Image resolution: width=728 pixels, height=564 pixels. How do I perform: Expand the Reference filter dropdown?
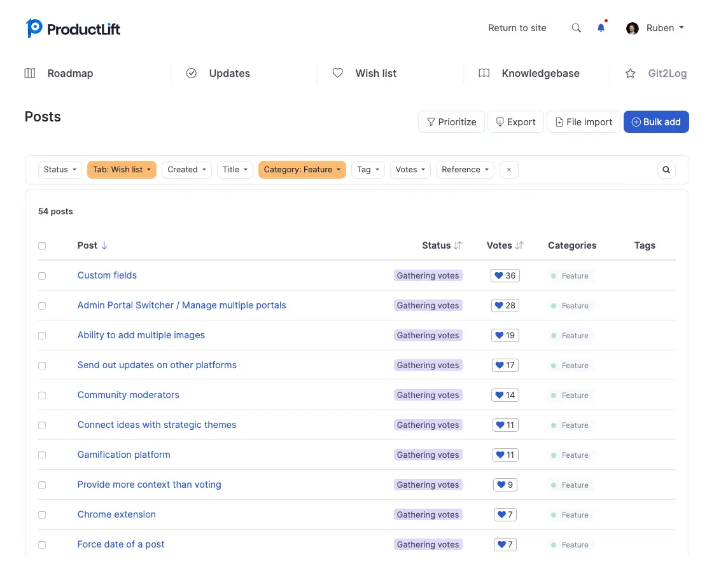pos(465,170)
